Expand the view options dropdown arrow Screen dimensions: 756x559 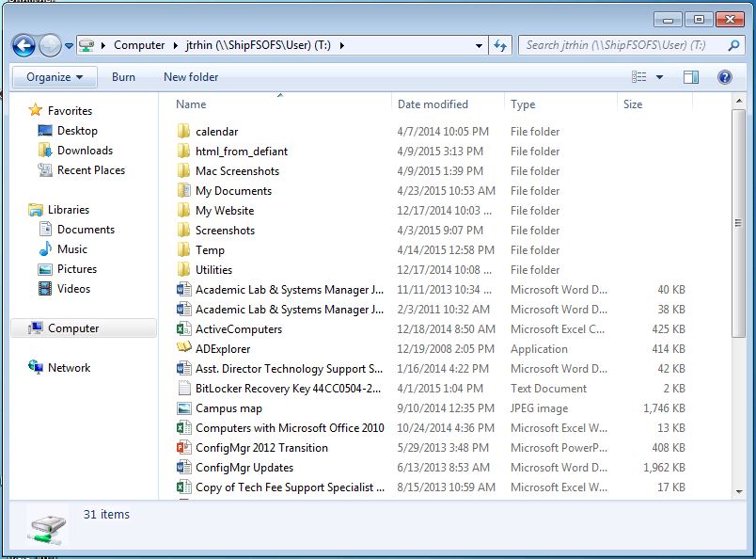659,77
